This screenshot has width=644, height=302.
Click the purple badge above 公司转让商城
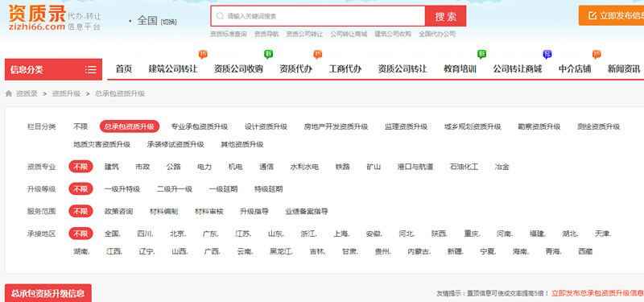point(547,54)
